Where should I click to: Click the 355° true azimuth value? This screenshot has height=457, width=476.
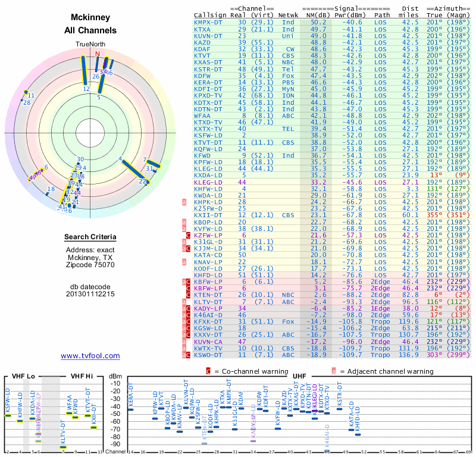click(434, 215)
